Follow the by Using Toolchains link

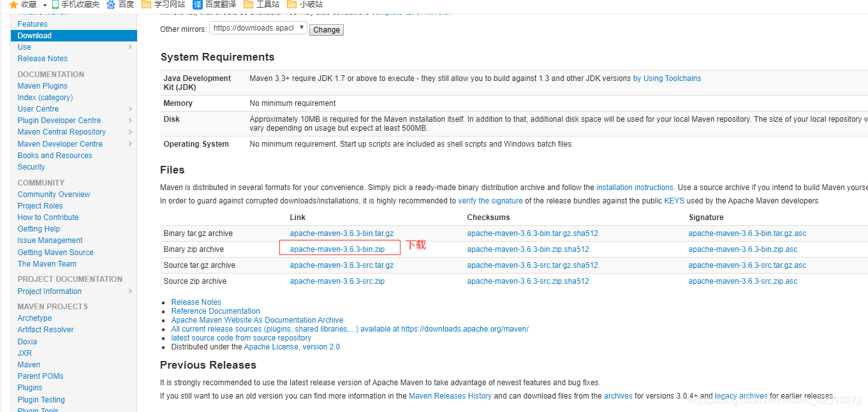667,78
